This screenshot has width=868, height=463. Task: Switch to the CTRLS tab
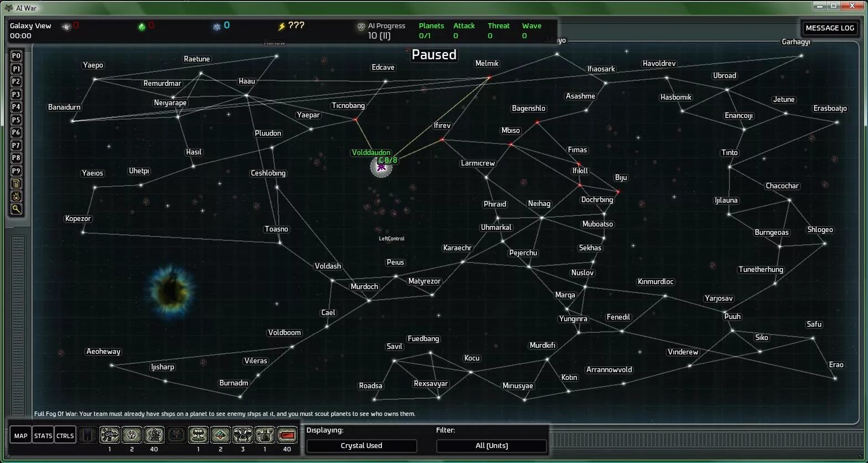pos(65,435)
